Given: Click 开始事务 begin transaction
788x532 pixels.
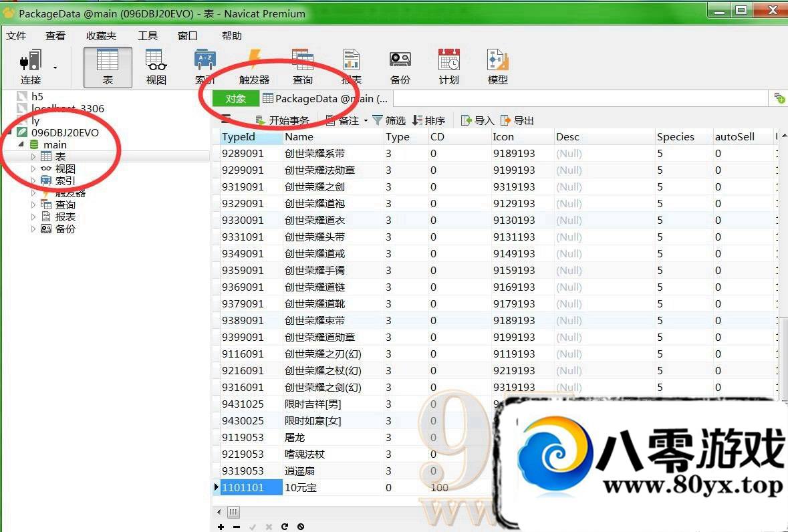Looking at the screenshot, I should [x=283, y=120].
